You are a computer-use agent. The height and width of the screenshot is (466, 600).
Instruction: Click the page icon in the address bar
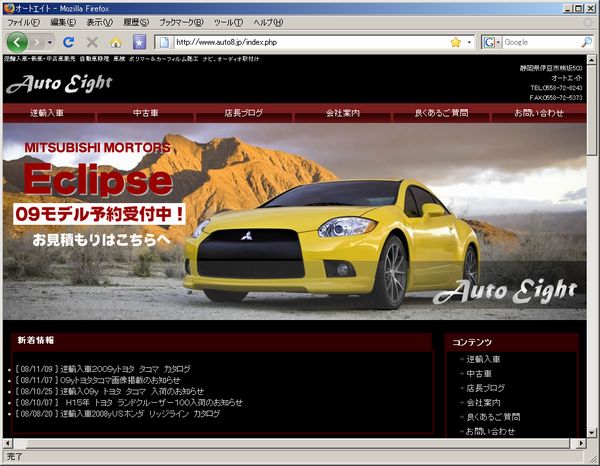click(x=164, y=42)
